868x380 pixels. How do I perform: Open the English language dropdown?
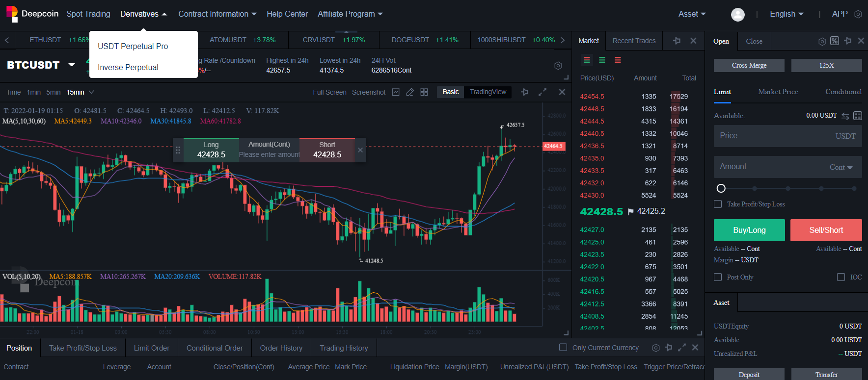787,14
